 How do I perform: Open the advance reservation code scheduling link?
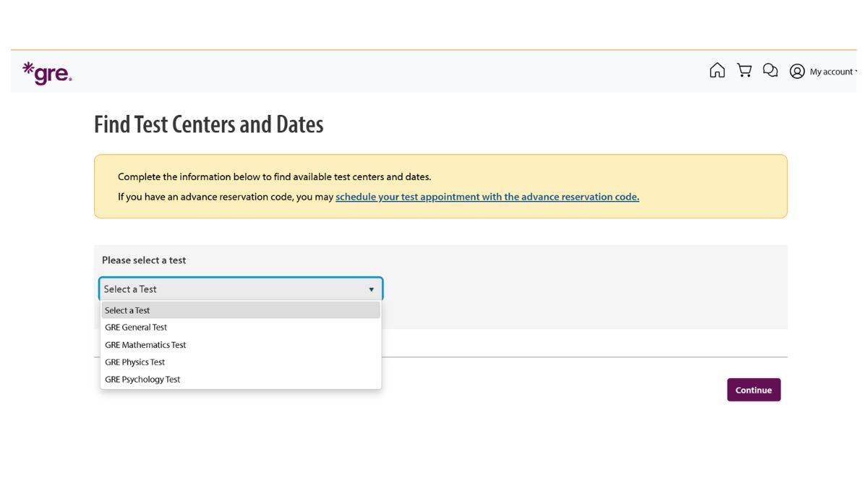(x=486, y=196)
